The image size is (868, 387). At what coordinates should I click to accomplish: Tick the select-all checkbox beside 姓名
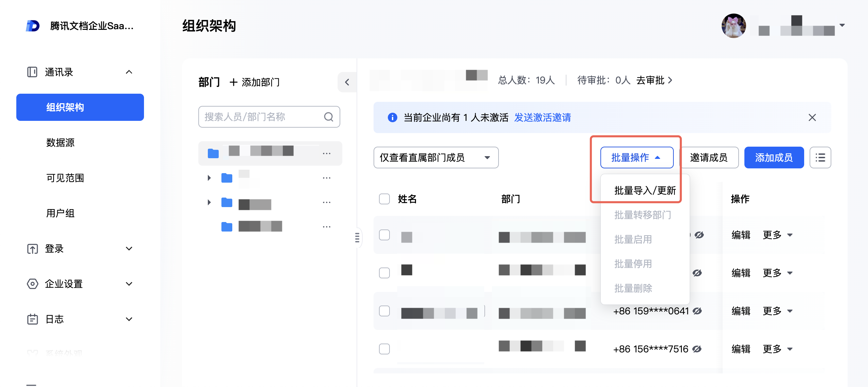pyautogui.click(x=384, y=199)
